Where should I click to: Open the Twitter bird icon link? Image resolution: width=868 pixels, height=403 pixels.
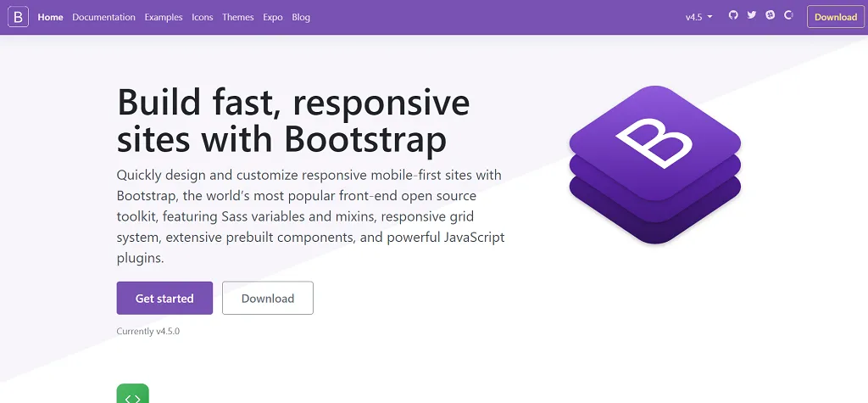pos(752,15)
